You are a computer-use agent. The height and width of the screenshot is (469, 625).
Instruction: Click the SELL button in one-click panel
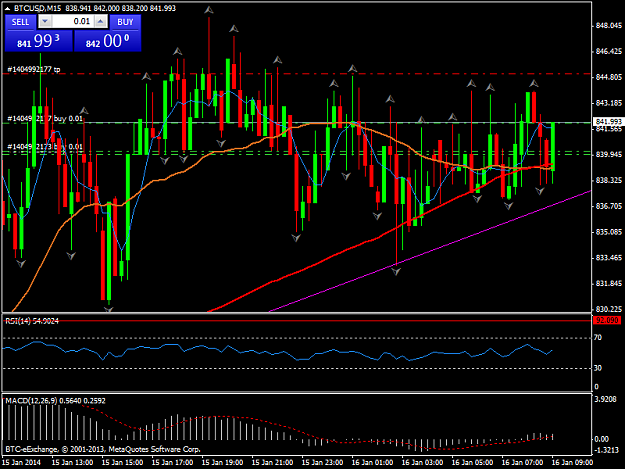coord(20,22)
